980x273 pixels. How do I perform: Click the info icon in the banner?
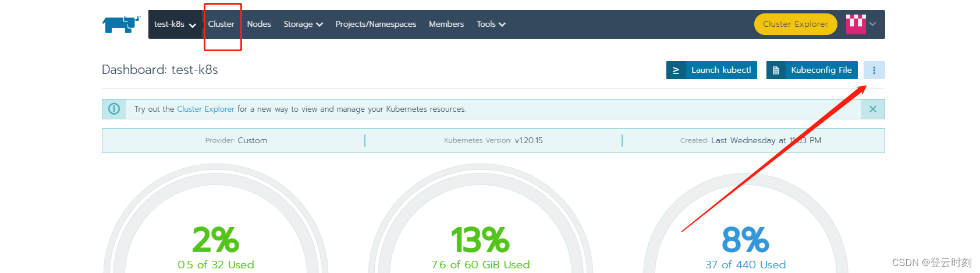[x=114, y=109]
